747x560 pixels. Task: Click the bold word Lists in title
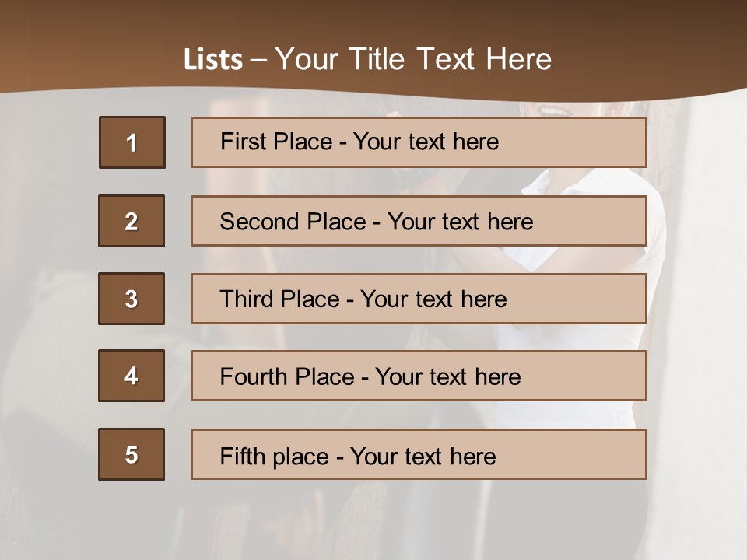tap(213, 60)
